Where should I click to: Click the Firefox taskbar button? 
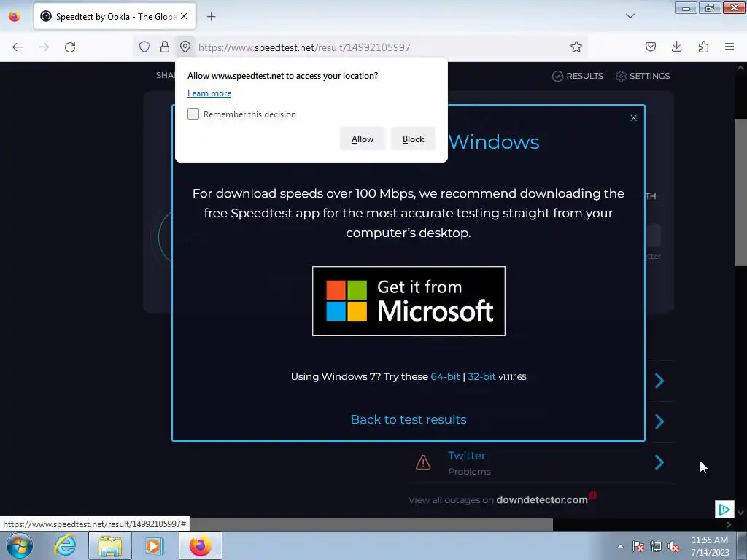point(200,545)
